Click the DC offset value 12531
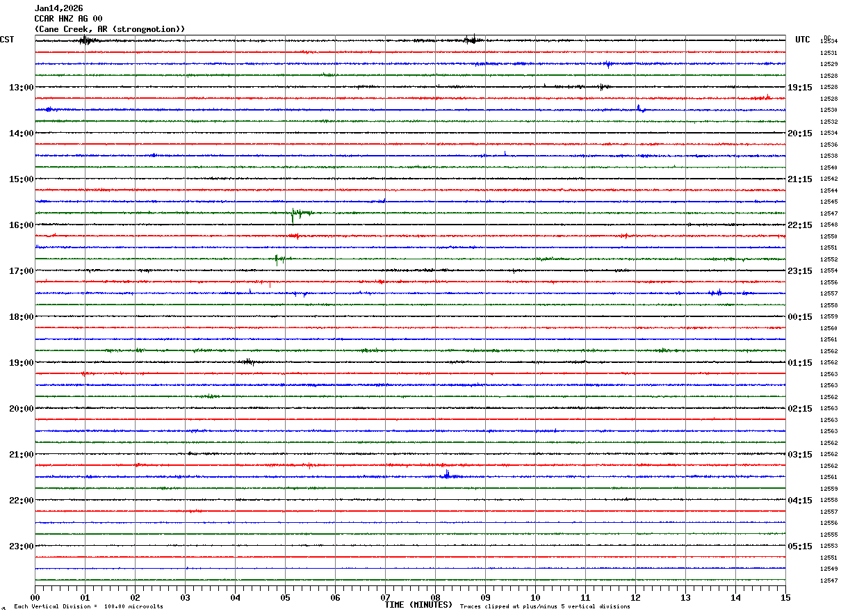Image resolution: width=841 pixels, height=616 pixels. coord(828,53)
